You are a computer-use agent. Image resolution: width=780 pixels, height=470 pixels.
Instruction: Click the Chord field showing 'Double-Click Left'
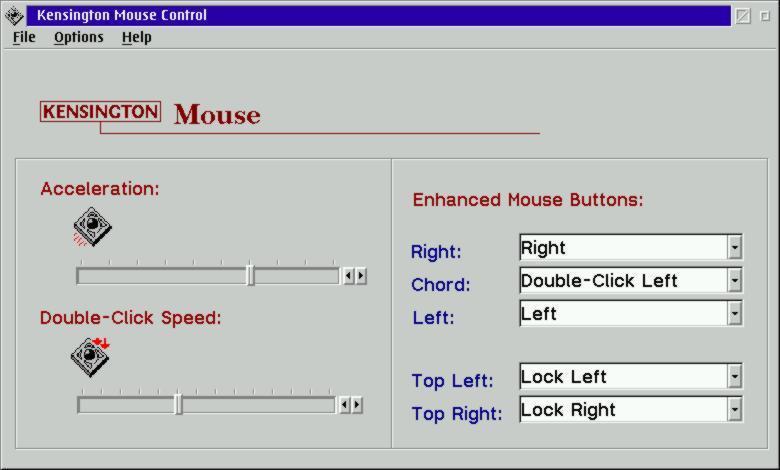point(624,281)
